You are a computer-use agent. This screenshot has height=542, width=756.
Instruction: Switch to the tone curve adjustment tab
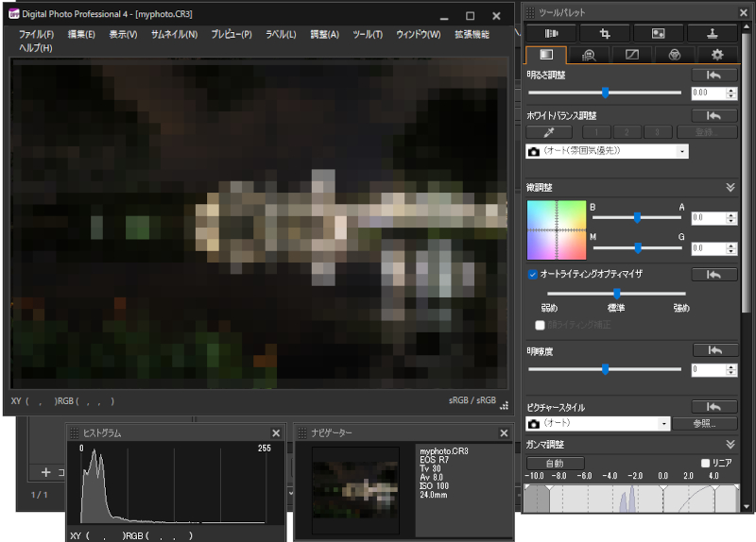tap(631, 55)
